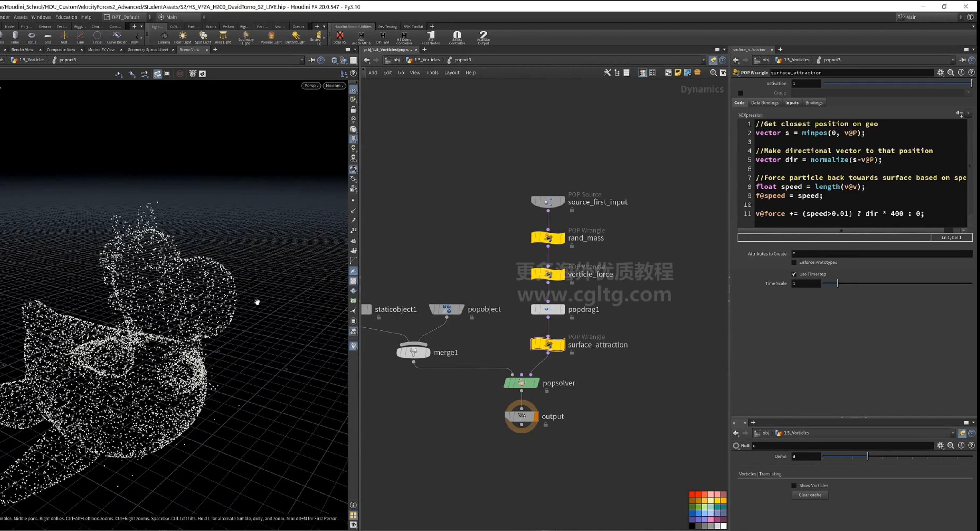The height and width of the screenshot is (531, 980).
Task: Click the Activate Output shelf tool
Action: (483, 38)
